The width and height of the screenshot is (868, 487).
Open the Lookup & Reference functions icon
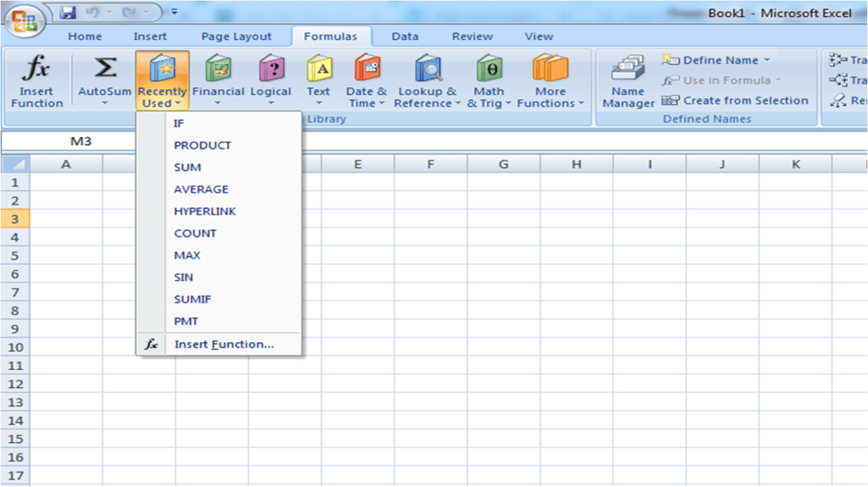428,68
